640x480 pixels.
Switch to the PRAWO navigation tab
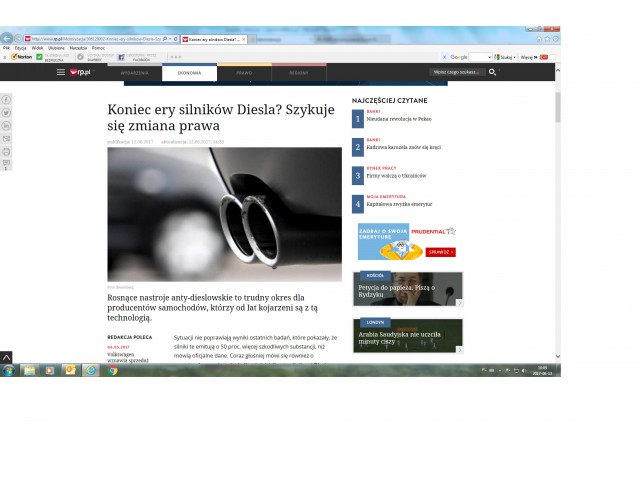[x=244, y=73]
